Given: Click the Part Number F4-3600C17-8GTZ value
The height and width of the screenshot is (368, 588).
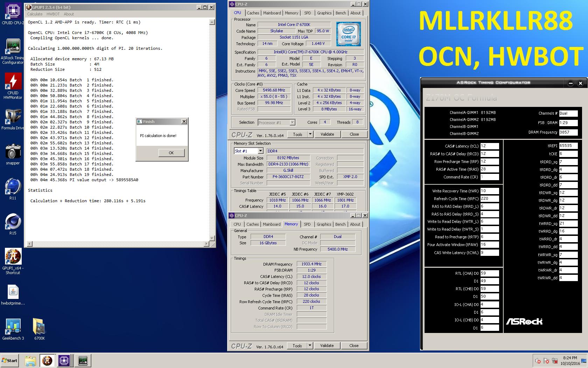Looking at the screenshot, I should coord(288,177).
